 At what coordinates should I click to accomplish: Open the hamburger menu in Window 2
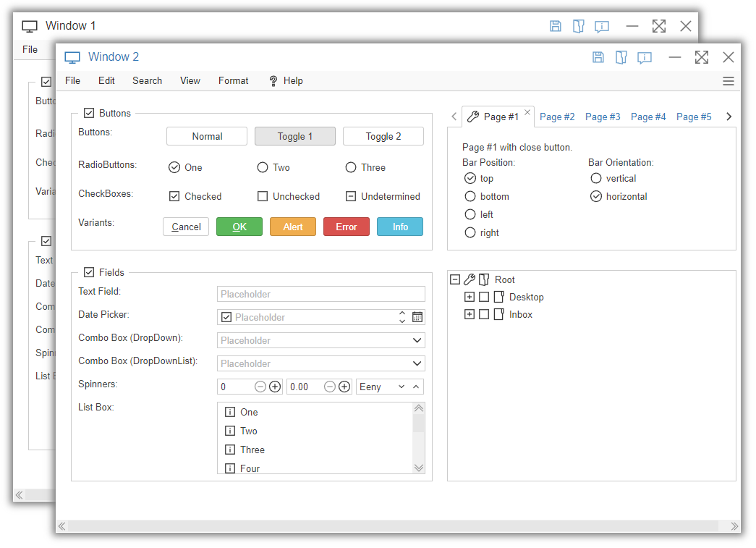point(729,81)
